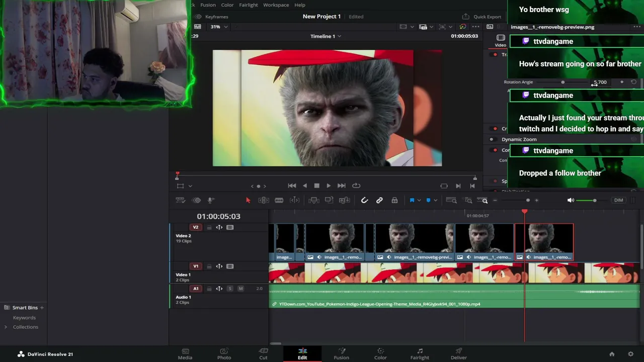Go to next edit point button
Image resolution: width=644 pixels, height=362 pixels.
click(458, 186)
